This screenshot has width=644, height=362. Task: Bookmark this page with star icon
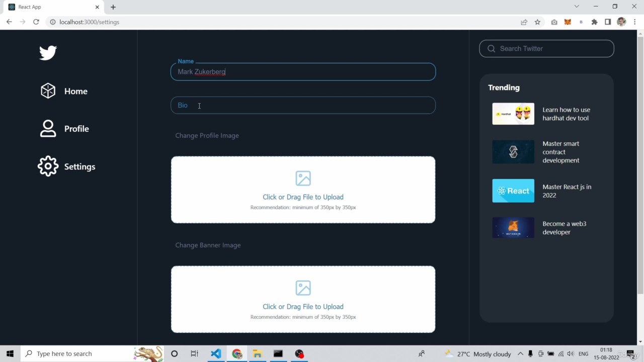[x=537, y=22]
